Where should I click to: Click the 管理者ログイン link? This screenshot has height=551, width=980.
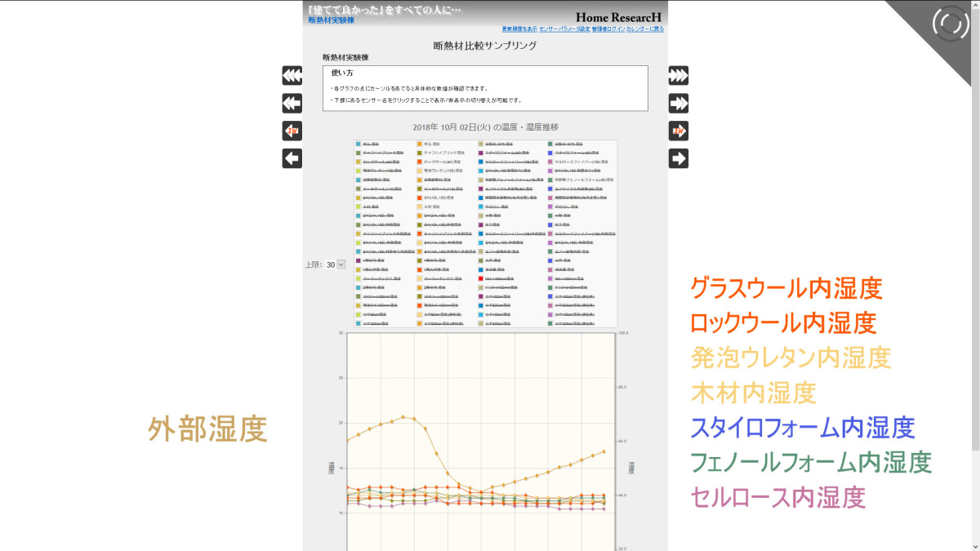pos(608,29)
